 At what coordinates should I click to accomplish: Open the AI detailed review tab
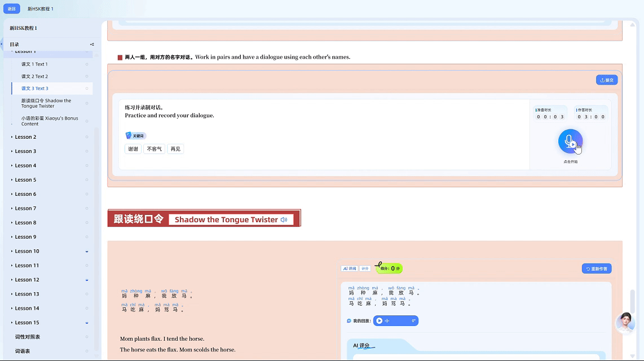click(350, 268)
